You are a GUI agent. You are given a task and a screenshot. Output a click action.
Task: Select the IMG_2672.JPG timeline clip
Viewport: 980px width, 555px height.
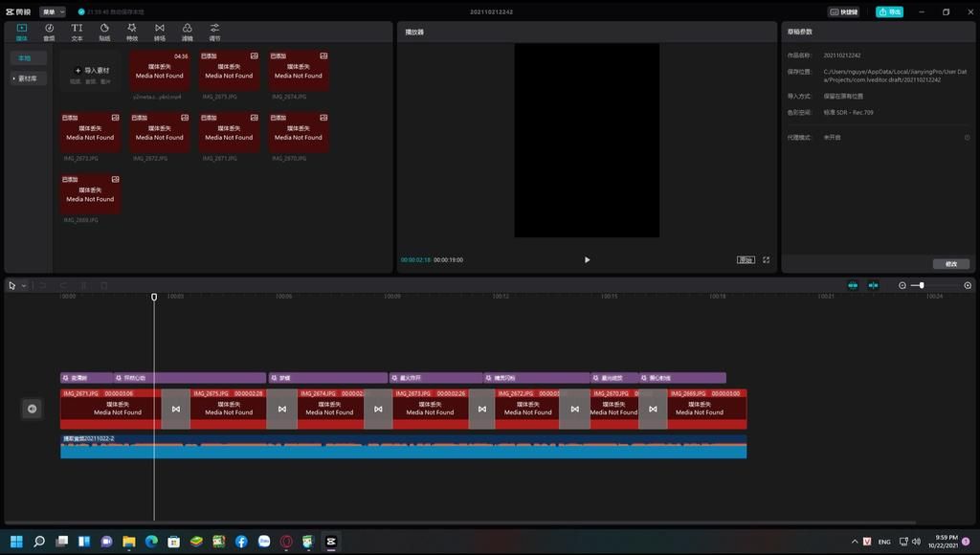527,409
